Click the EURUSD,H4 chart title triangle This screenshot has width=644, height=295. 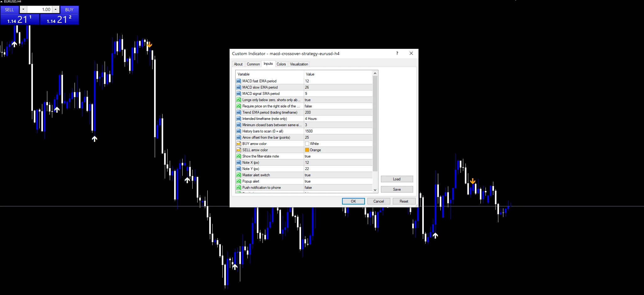click(2, 2)
